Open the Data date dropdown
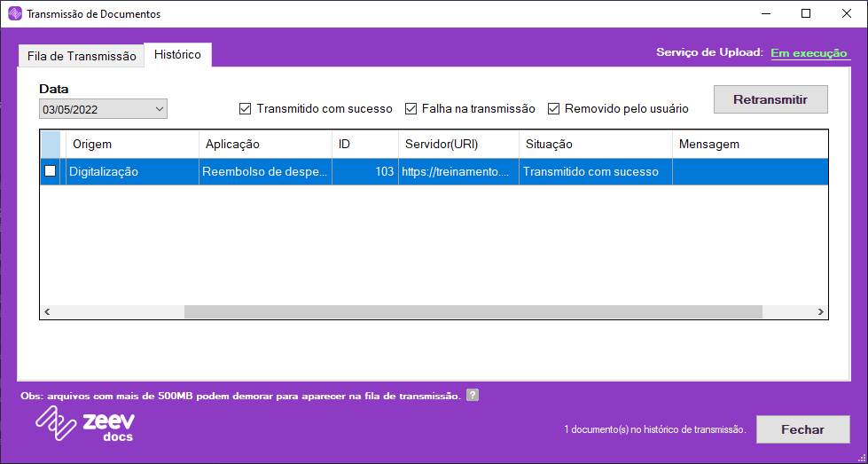The width and height of the screenshot is (868, 464). coord(160,109)
